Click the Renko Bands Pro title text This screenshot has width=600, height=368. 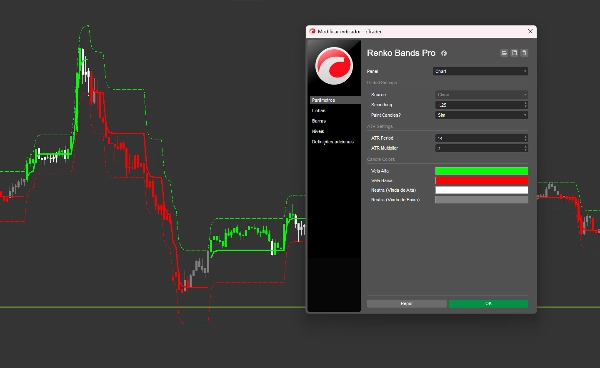[401, 53]
